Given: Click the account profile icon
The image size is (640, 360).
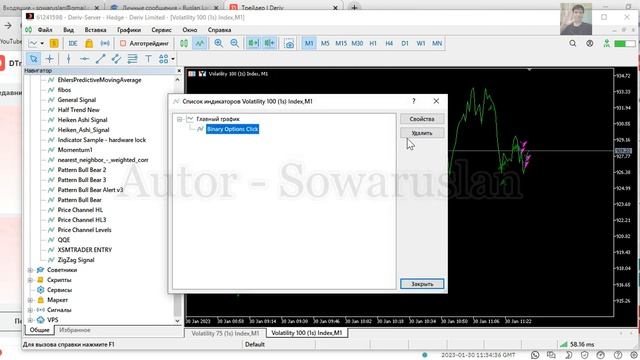Looking at the screenshot, I should point(590,43).
